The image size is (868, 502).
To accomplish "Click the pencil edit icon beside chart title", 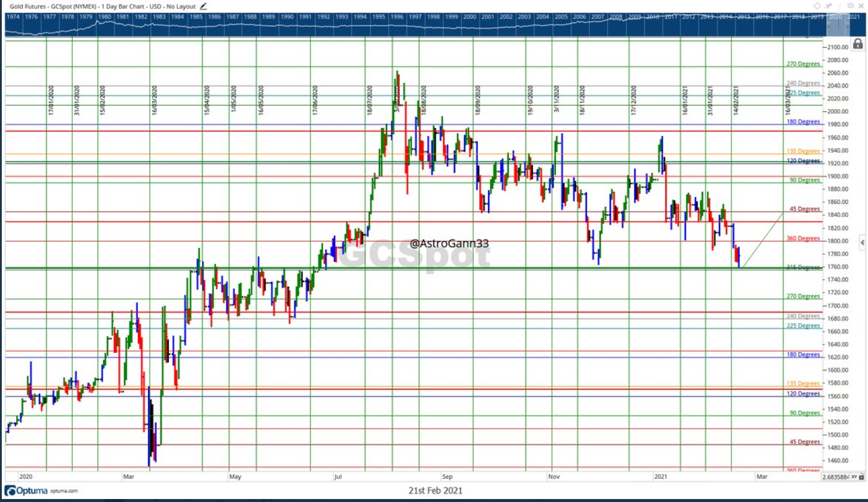I will tap(203, 7).
